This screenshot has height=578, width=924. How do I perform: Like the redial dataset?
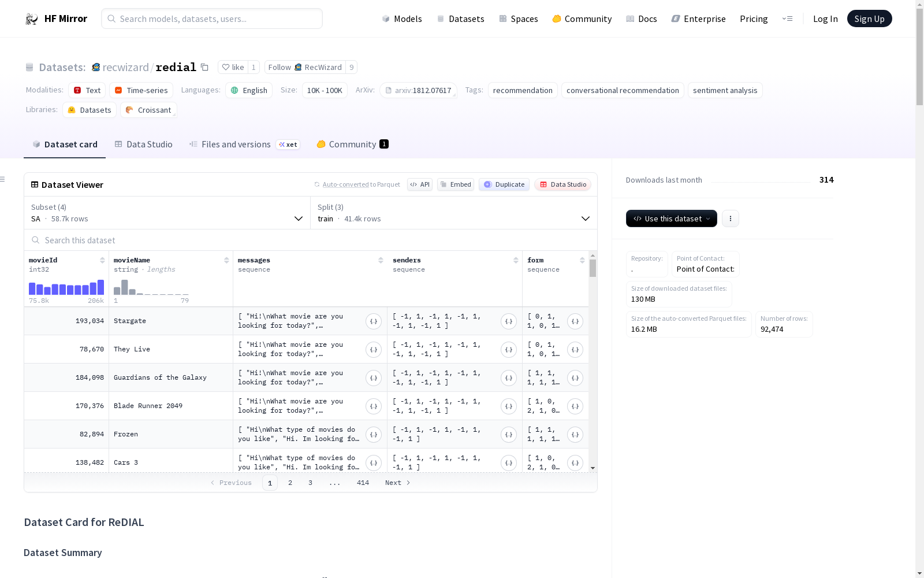233,67
